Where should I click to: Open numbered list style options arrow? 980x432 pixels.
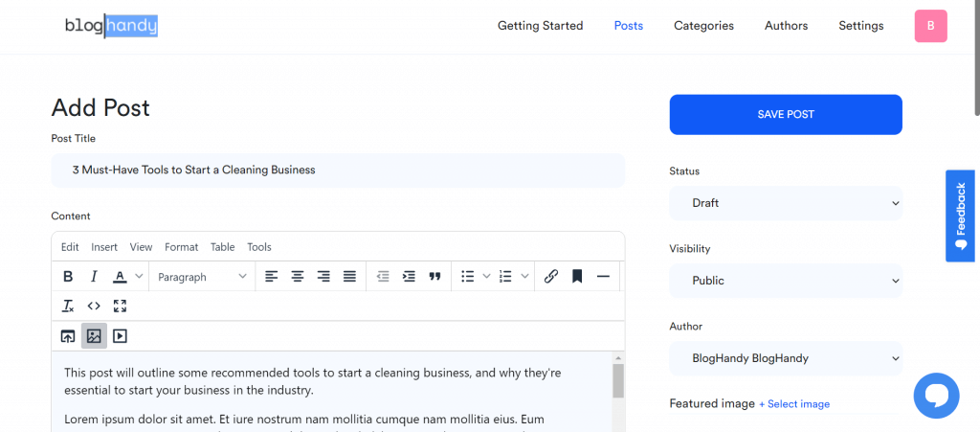click(x=525, y=276)
